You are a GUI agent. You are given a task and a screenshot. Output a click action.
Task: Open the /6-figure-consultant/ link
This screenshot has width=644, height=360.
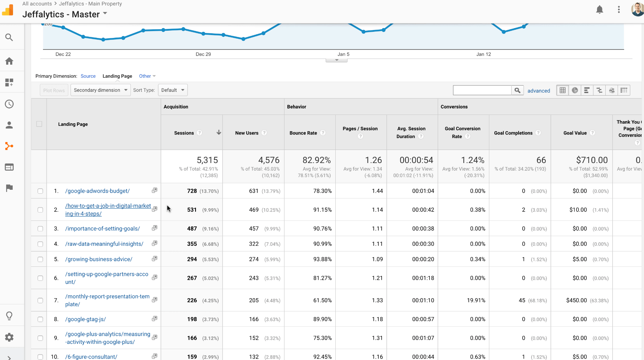pos(91,357)
